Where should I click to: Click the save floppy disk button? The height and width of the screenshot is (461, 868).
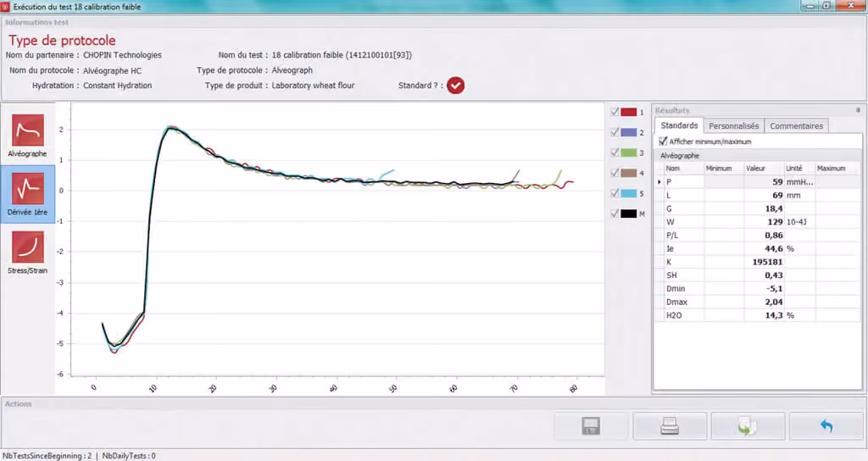(x=591, y=426)
